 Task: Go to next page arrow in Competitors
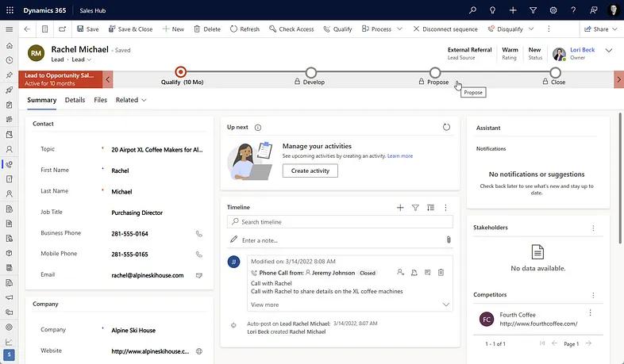click(x=588, y=343)
